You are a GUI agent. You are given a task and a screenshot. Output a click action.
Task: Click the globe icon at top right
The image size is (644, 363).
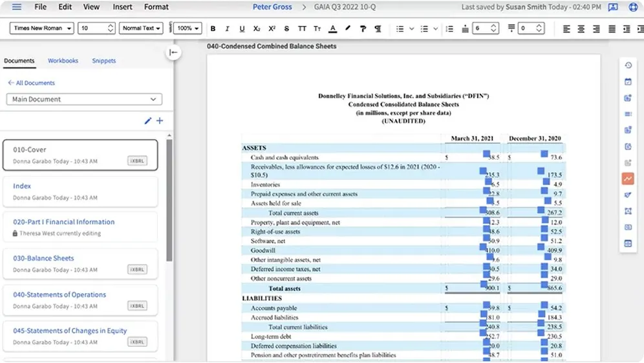pos(633,7)
